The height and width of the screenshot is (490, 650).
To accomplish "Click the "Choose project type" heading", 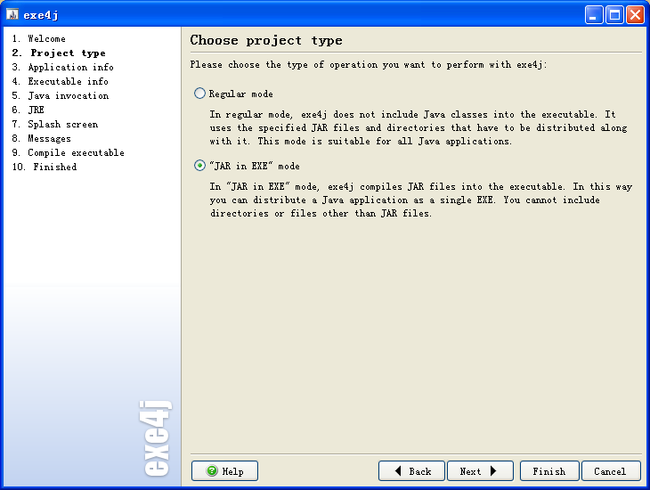I will (266, 40).
